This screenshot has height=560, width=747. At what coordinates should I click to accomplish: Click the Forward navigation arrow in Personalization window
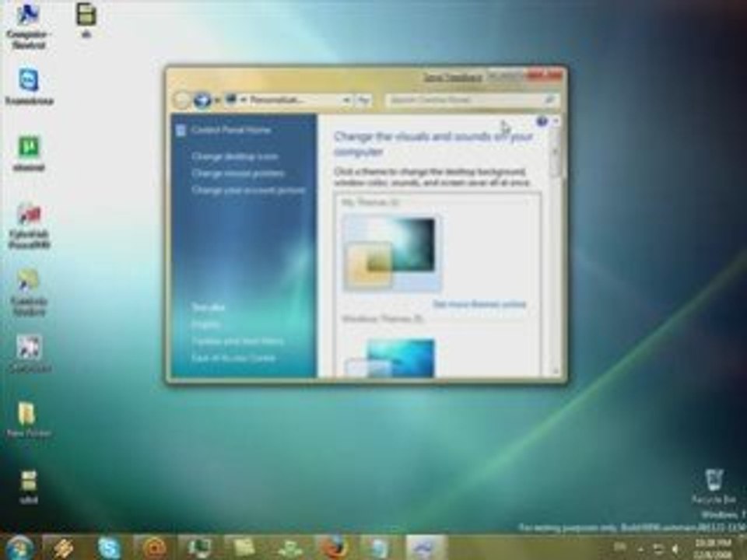(x=202, y=100)
